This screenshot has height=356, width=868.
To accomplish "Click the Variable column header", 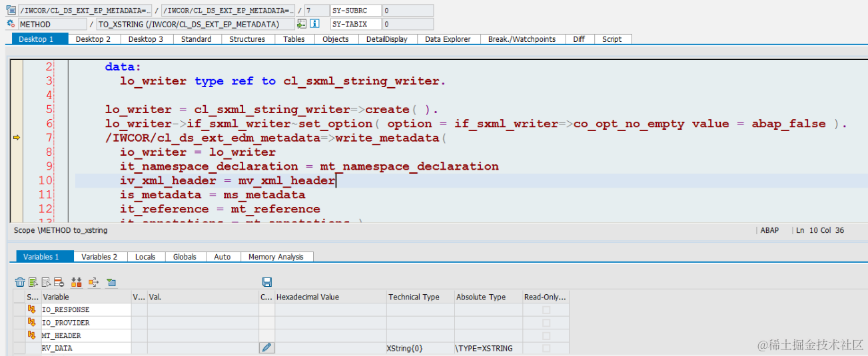I will pos(86,297).
